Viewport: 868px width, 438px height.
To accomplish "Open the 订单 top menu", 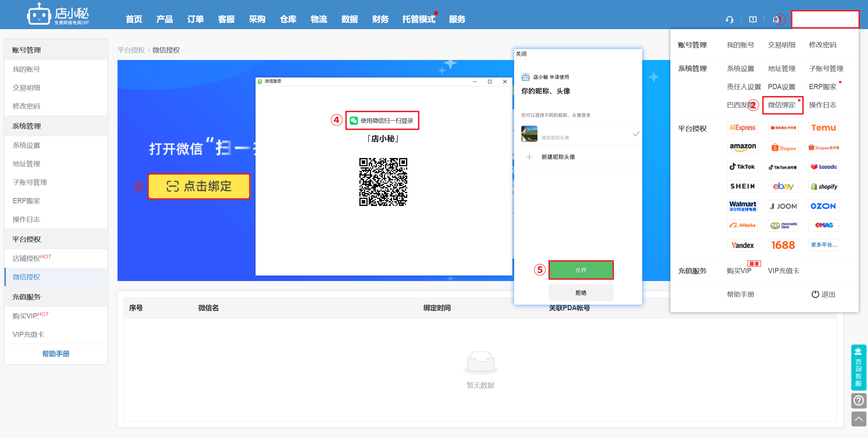I will 195,19.
